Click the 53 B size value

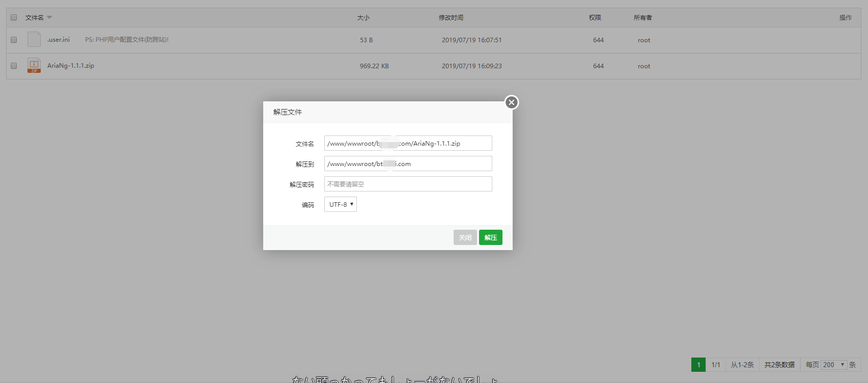[x=367, y=40]
